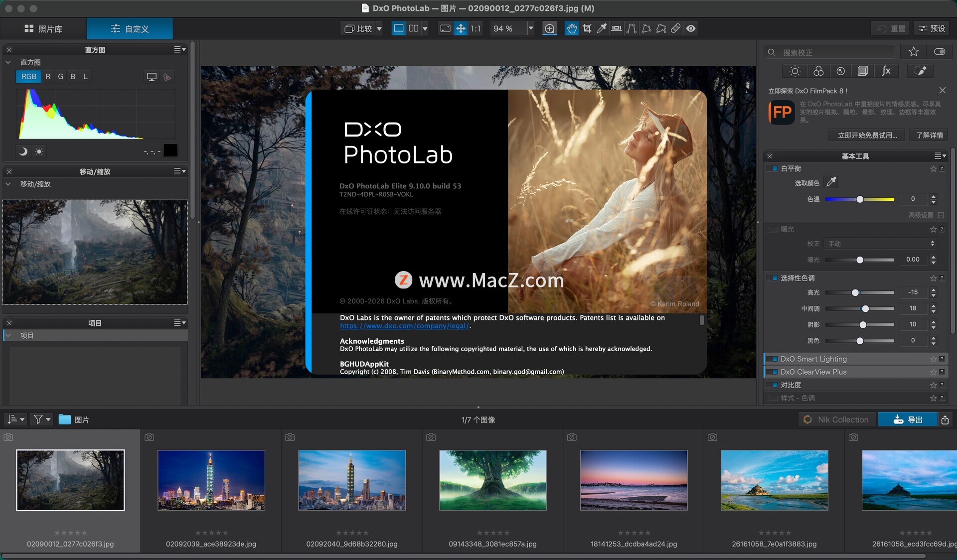Pick the white balance eyedropper in the top toolbar
Viewport: 957px width, 560px height.
[x=602, y=28]
